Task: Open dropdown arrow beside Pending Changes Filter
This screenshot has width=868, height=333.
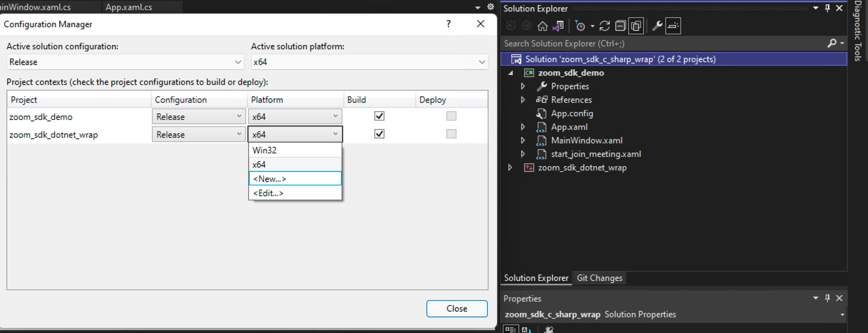Action: tap(592, 26)
